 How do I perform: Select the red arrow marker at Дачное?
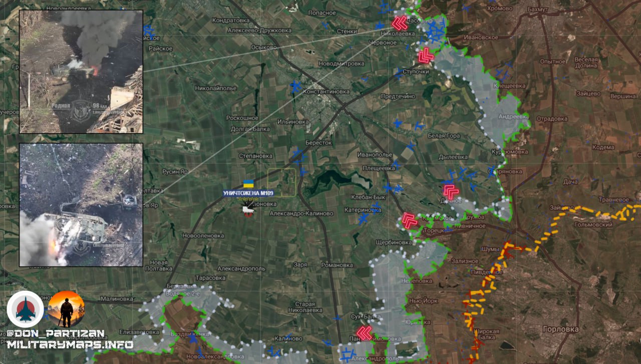pyautogui.click(x=451, y=191)
